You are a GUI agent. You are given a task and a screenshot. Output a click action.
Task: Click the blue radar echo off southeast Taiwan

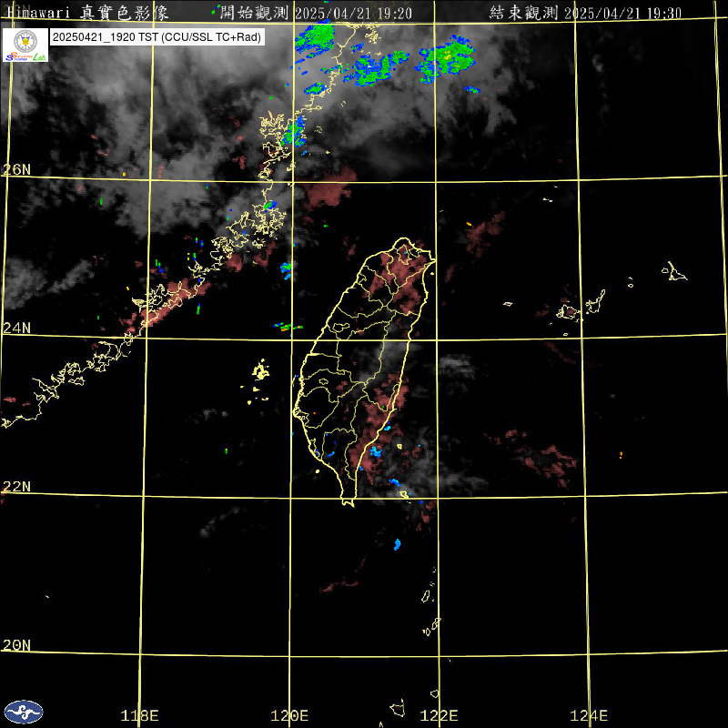(397, 544)
